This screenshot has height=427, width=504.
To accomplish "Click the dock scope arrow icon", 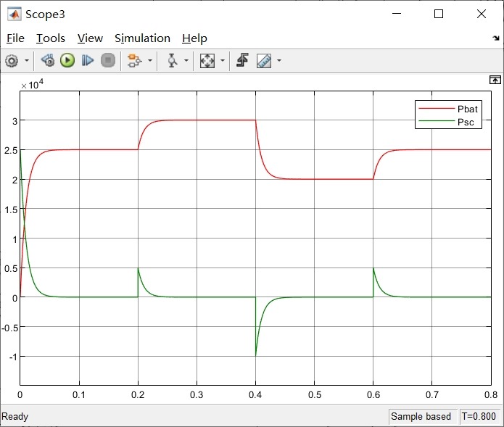I will (x=496, y=38).
